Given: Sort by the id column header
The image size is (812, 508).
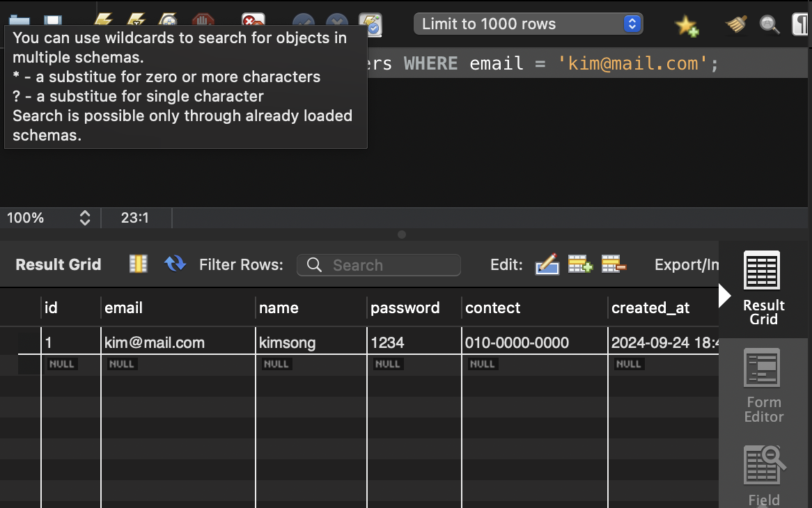Looking at the screenshot, I should (x=70, y=308).
